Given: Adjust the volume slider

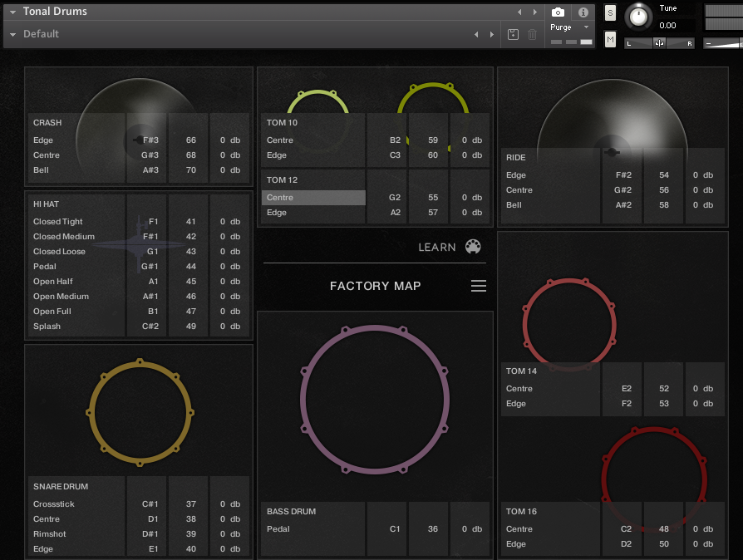Looking at the screenshot, I should click(x=723, y=43).
